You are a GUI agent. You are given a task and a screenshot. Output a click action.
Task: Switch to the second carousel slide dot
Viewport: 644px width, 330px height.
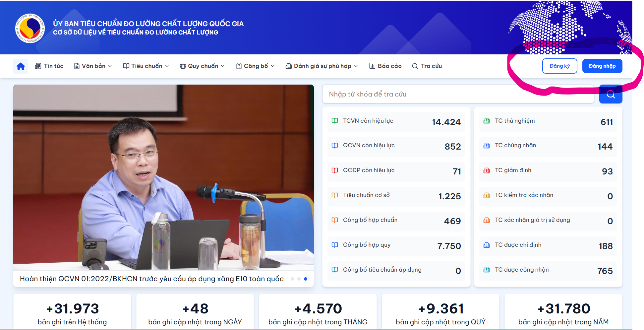(299, 279)
